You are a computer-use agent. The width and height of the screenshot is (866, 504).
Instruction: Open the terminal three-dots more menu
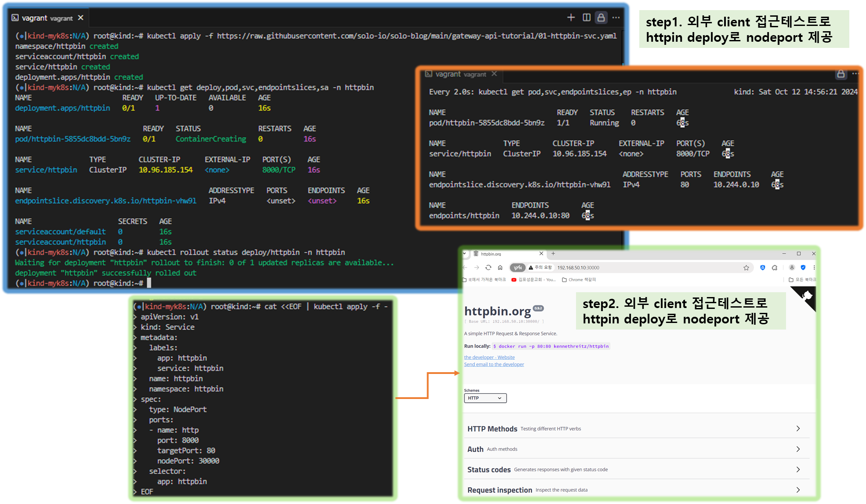click(616, 18)
